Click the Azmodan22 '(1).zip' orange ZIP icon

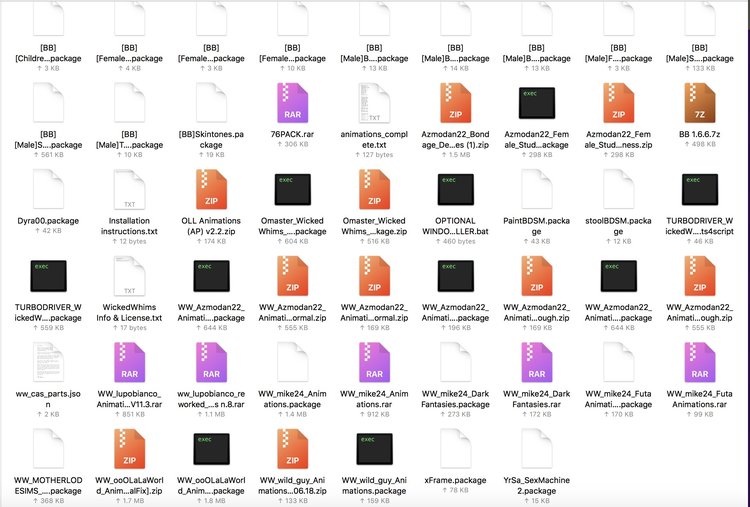[x=455, y=103]
